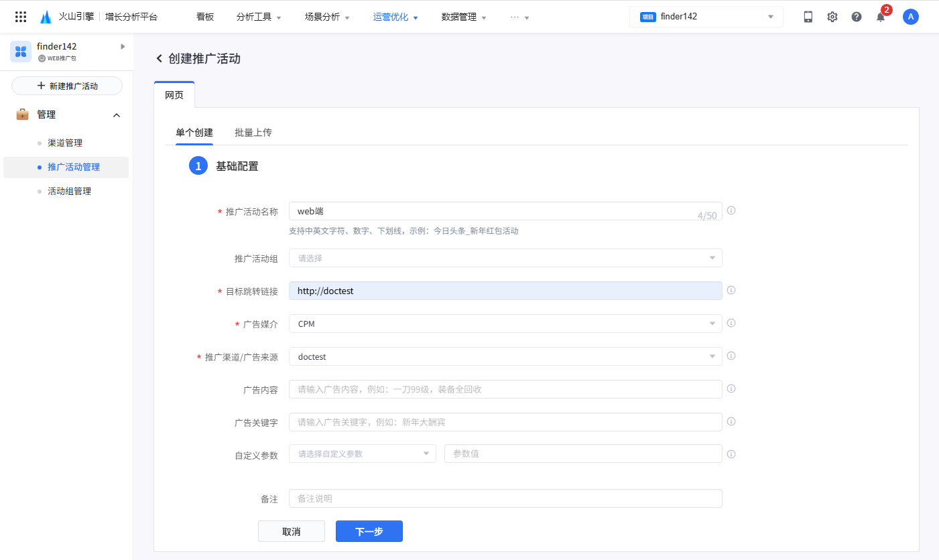The image size is (939, 560).
Task: Click info icon beside 广告关键字 field
Action: pos(731,421)
